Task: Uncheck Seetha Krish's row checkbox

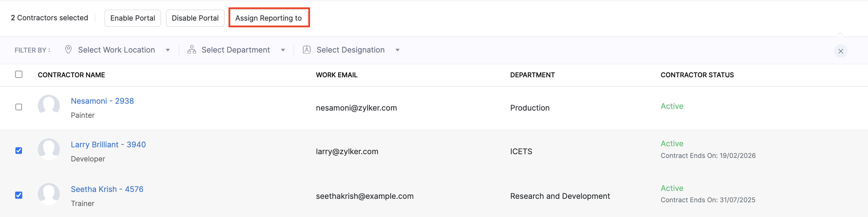Action: click(19, 195)
